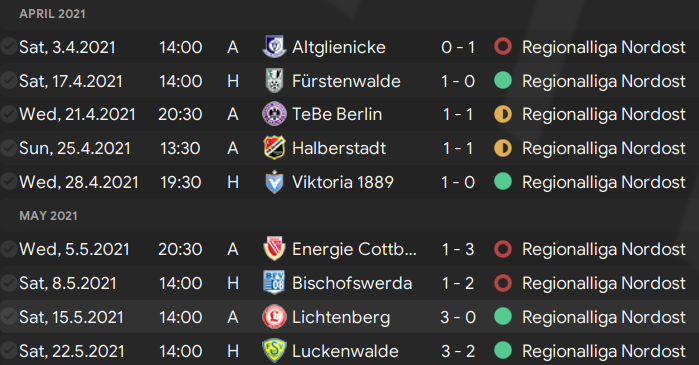Open the Altglienicke 0 - 1 match result

tap(458, 47)
